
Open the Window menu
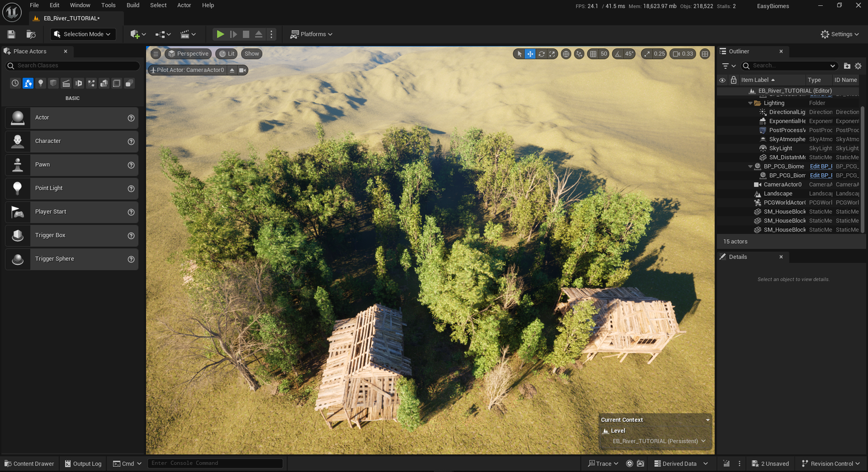[x=80, y=5]
